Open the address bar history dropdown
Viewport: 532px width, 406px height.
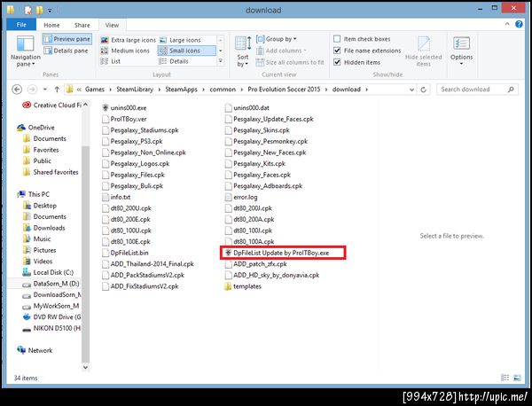(411, 90)
